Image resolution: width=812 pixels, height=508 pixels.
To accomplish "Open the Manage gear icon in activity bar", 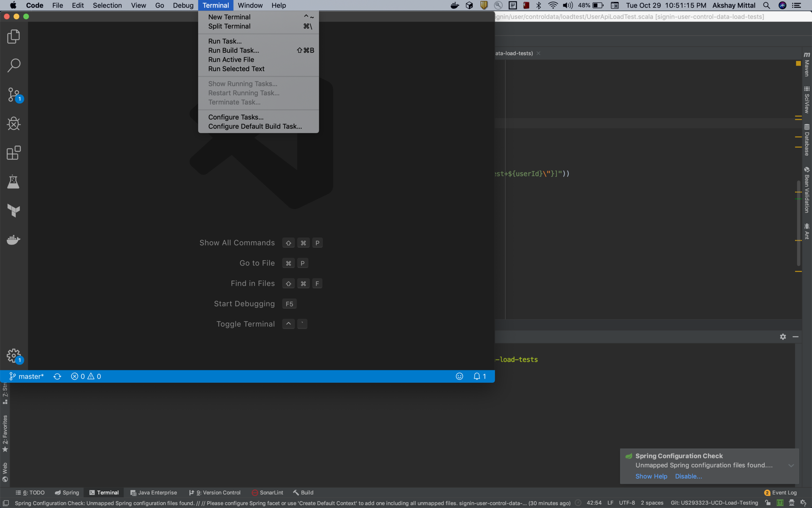I will point(14,355).
